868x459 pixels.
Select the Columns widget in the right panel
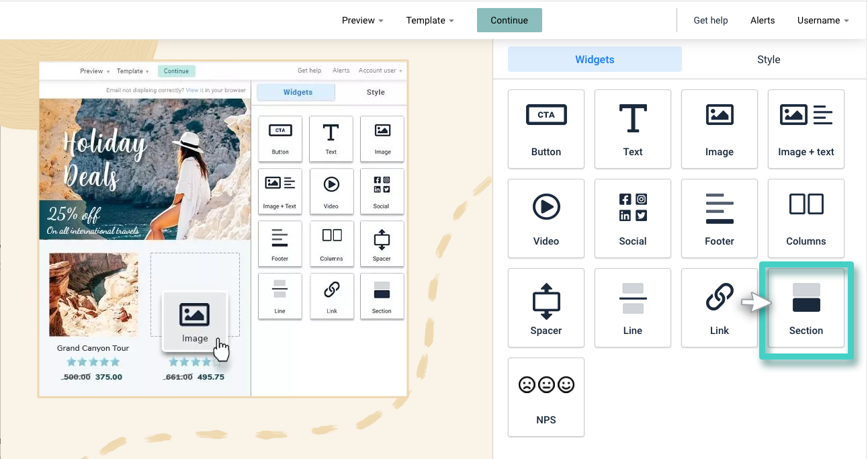pos(806,218)
